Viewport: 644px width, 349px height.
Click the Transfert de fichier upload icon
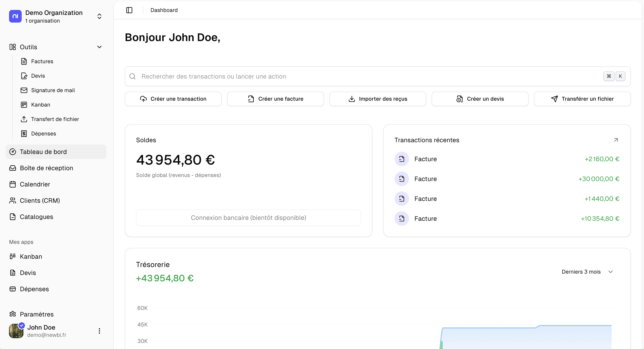pyautogui.click(x=24, y=119)
